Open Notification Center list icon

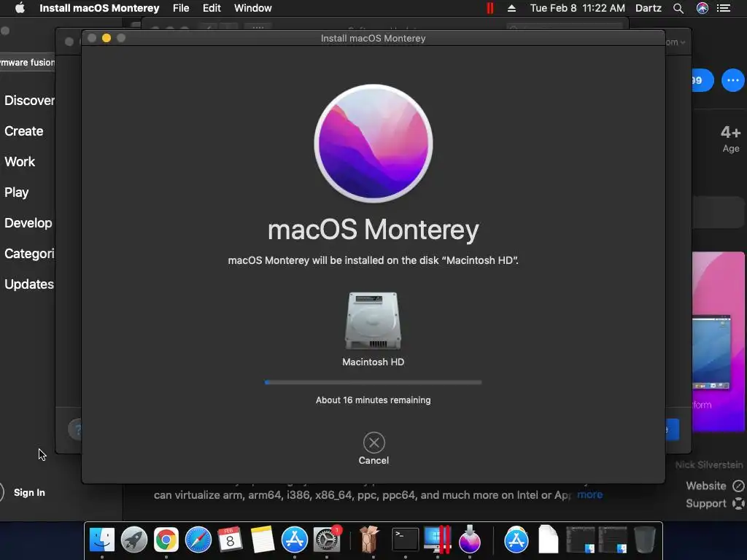tap(724, 8)
